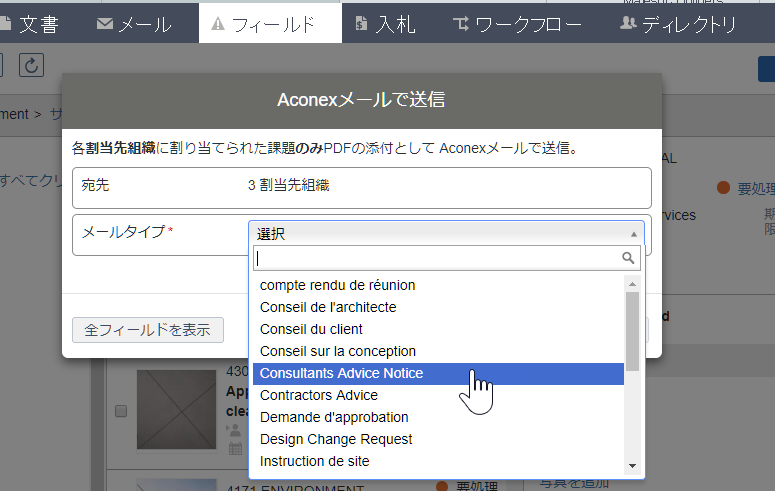Select Conseil du client option
Screen dimensions: 775x491
438,329
